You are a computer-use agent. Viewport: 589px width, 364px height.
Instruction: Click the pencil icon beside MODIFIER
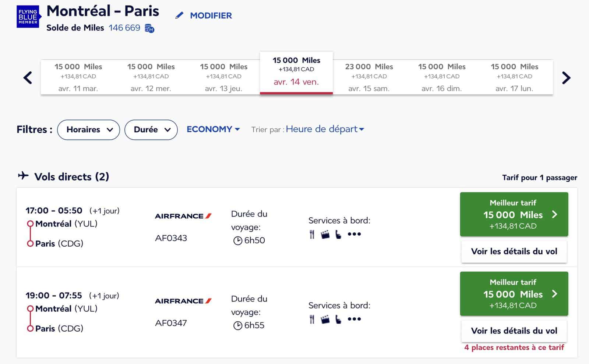coord(179,16)
